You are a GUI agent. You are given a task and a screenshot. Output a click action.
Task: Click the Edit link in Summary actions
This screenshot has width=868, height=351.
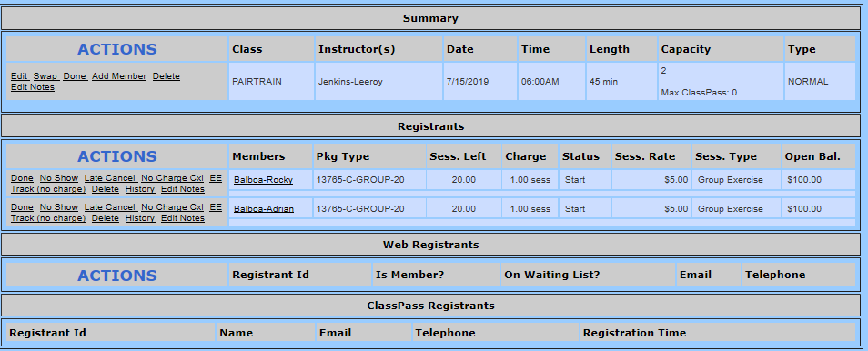19,76
